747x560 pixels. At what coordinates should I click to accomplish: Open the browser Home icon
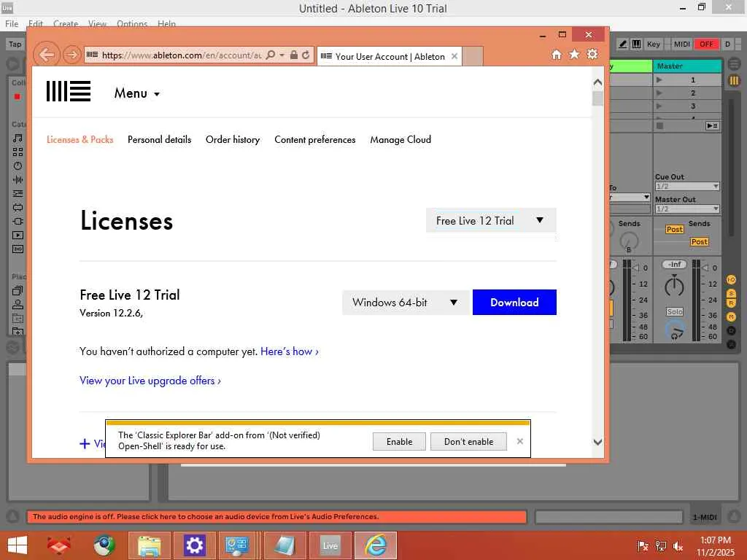[557, 54]
